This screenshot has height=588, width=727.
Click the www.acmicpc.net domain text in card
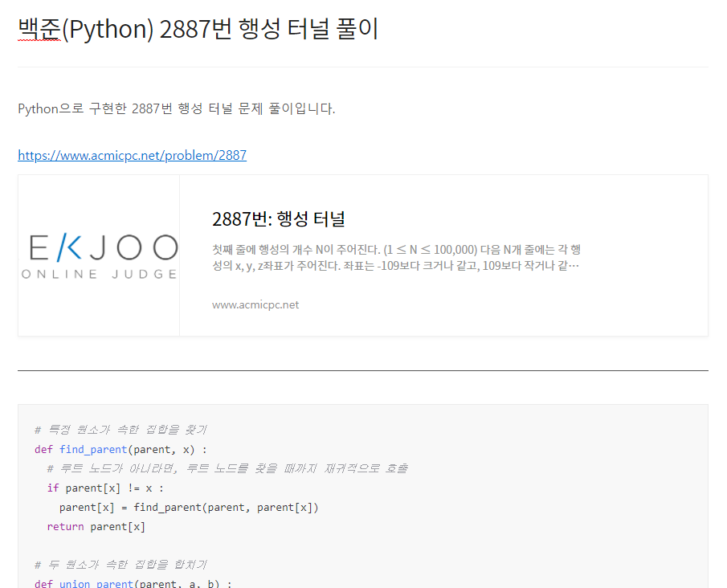pyautogui.click(x=255, y=304)
